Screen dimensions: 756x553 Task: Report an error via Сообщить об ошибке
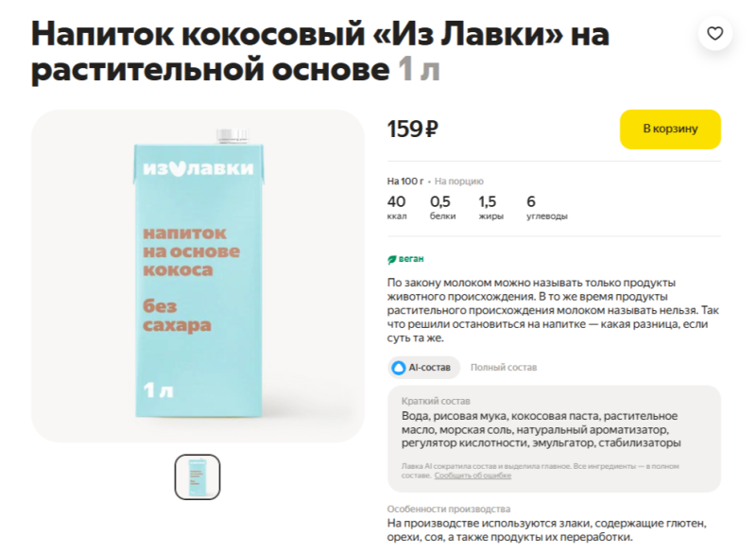(472, 475)
